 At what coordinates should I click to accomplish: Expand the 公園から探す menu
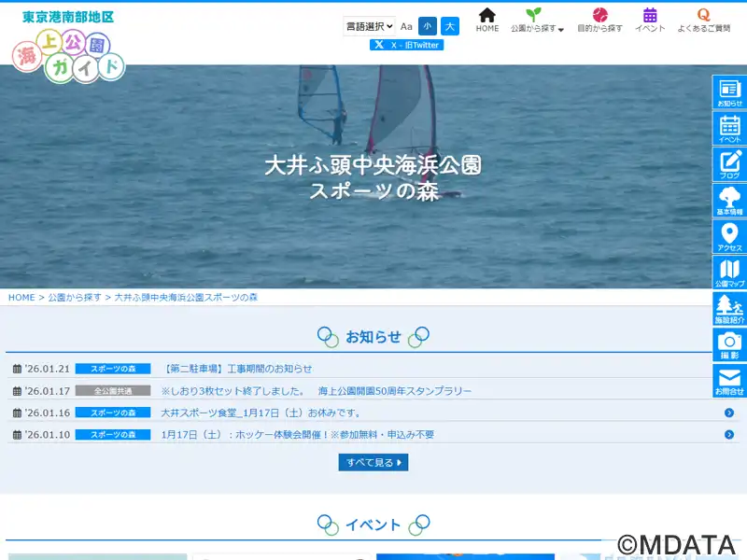click(x=537, y=21)
